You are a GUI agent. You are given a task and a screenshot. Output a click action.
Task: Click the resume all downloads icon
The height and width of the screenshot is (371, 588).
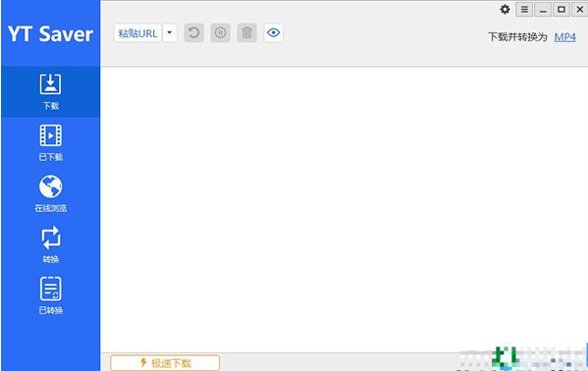click(194, 33)
